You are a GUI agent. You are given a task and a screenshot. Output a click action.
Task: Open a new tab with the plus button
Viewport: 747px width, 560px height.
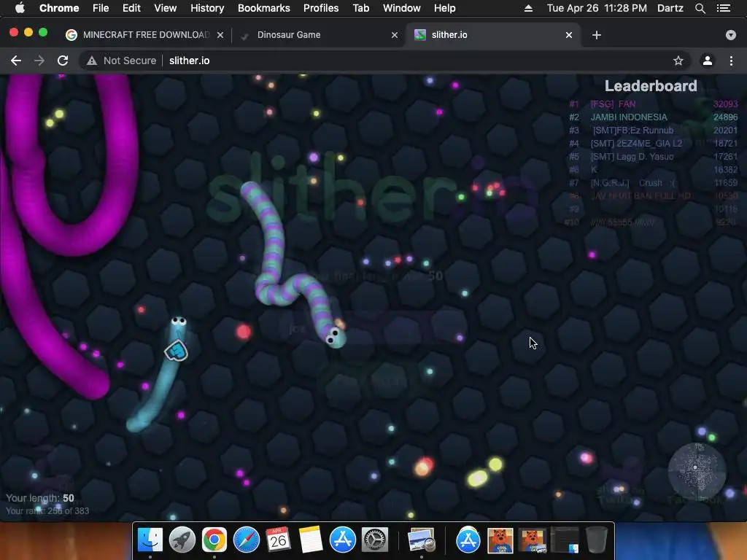point(597,35)
